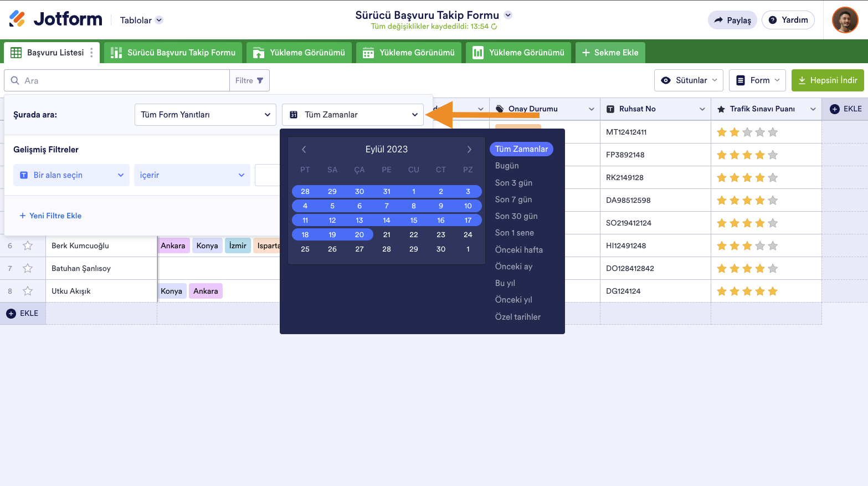Viewport: 868px width, 486px height.
Task: Set fifth star rating for DO128412842 row
Action: click(773, 268)
